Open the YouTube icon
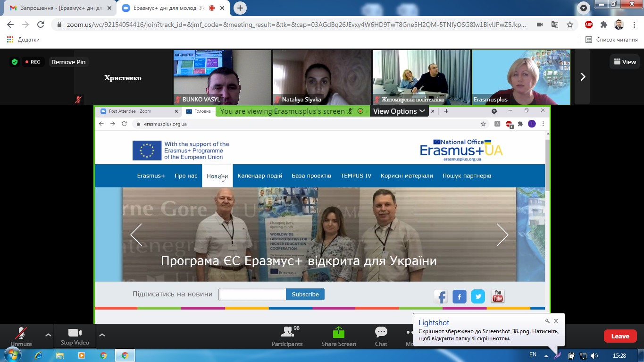644x362 pixels. (x=498, y=296)
